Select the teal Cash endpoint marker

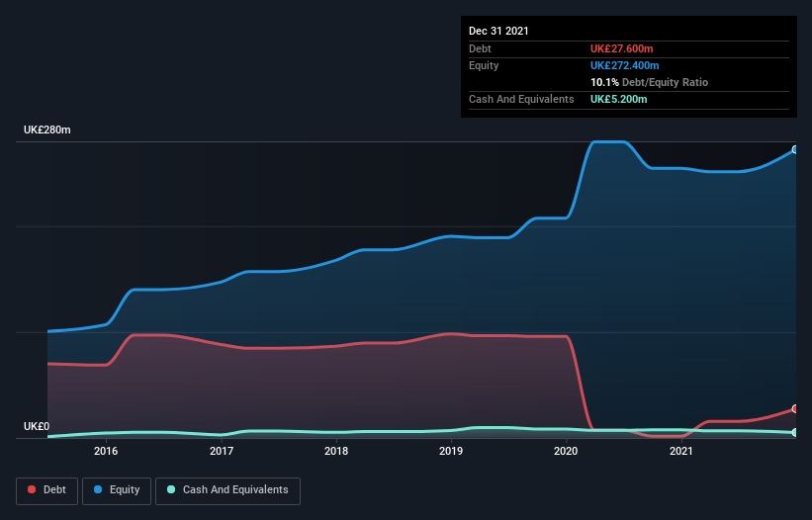pyautogui.click(x=795, y=433)
